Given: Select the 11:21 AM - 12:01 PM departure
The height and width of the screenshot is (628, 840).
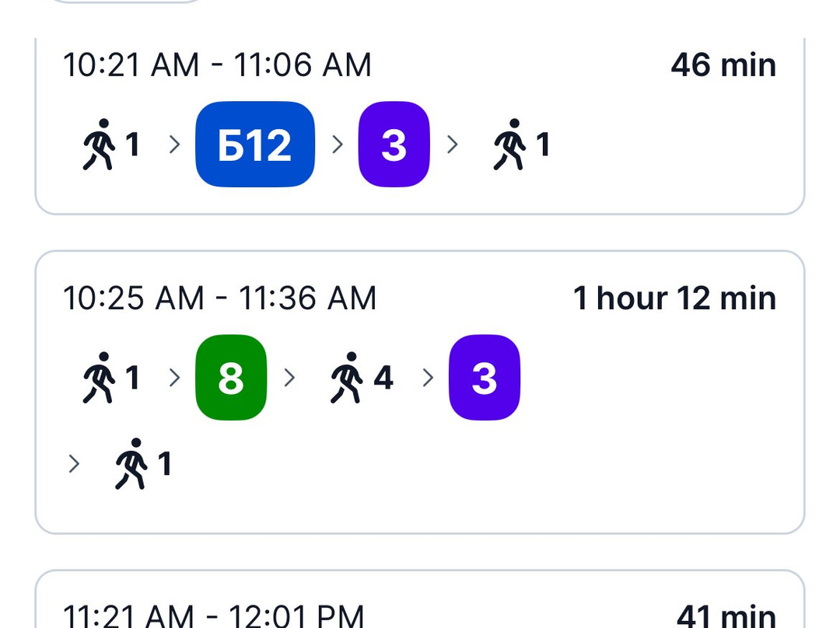Looking at the screenshot, I should coord(213,616).
